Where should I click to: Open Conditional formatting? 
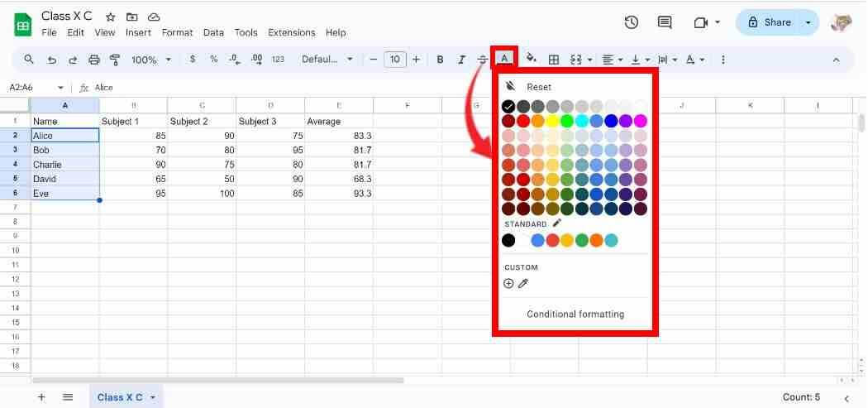[x=575, y=314]
